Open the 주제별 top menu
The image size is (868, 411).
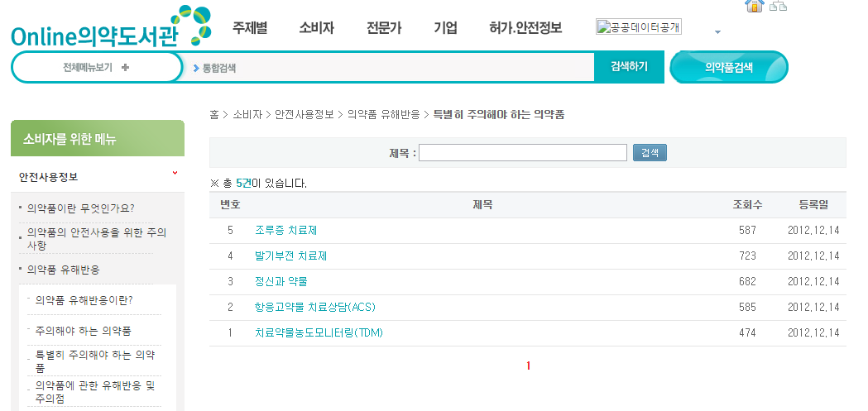[x=250, y=27]
